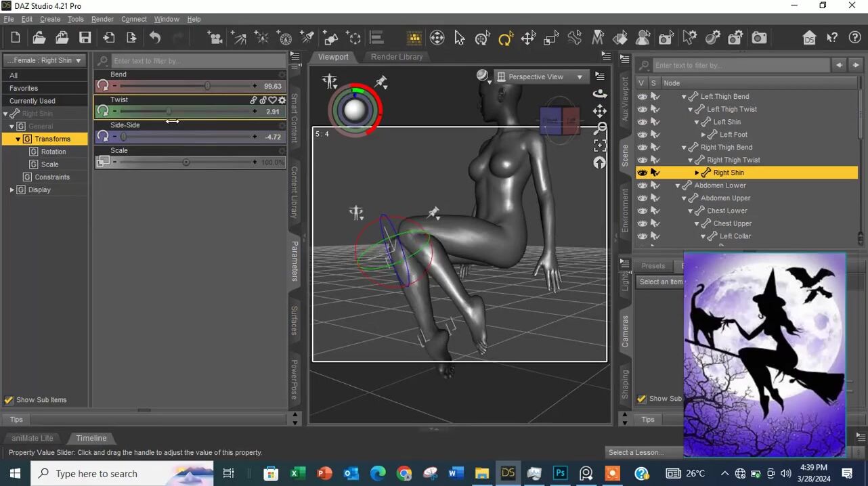Viewport: 868px width, 486px height.
Task: Toggle visibility eye for Right Shin
Action: pos(642,173)
